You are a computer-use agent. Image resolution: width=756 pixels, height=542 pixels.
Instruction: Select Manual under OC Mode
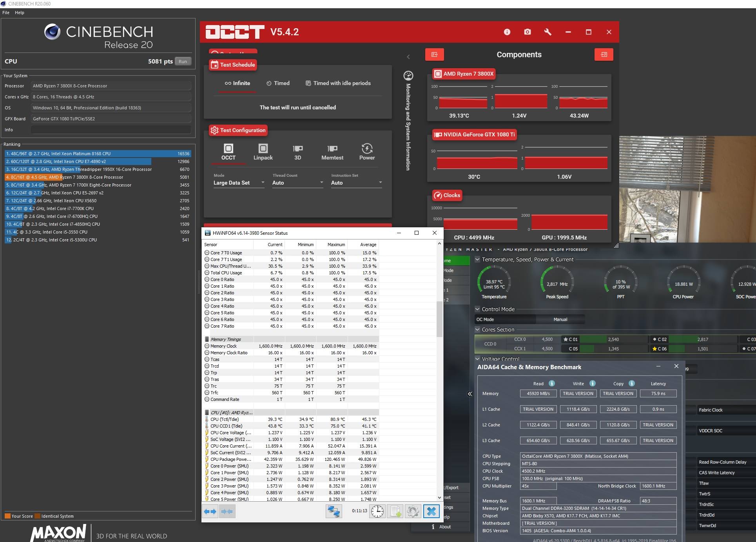pyautogui.click(x=560, y=319)
